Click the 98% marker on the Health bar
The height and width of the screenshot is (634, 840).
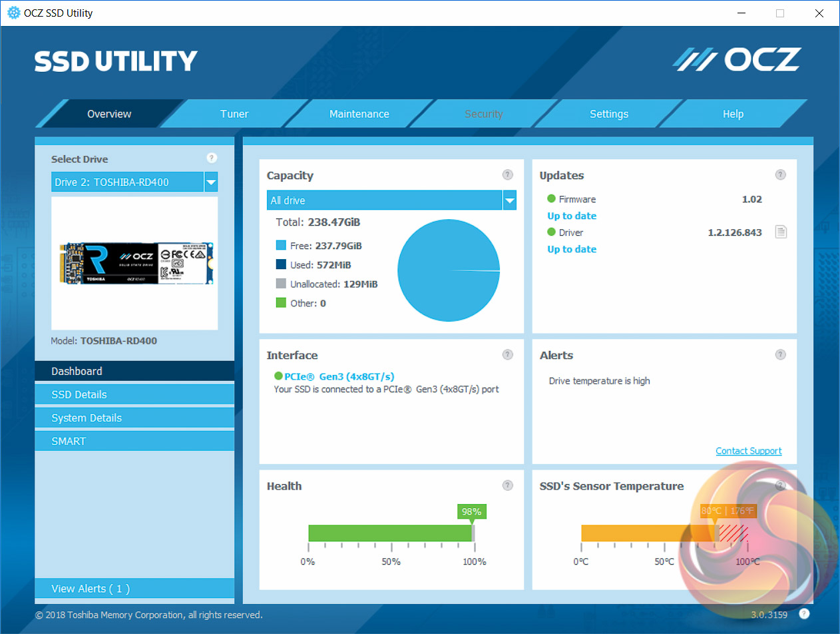click(x=472, y=511)
